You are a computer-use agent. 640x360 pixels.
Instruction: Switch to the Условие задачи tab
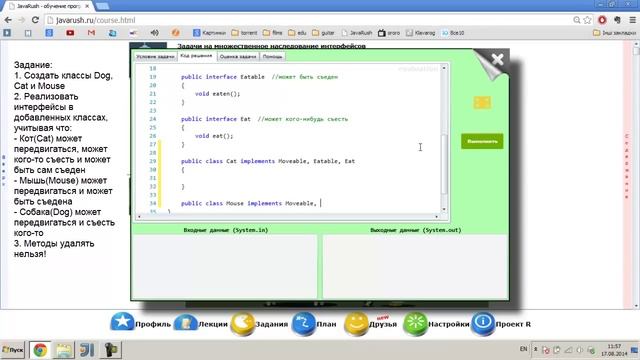point(155,57)
